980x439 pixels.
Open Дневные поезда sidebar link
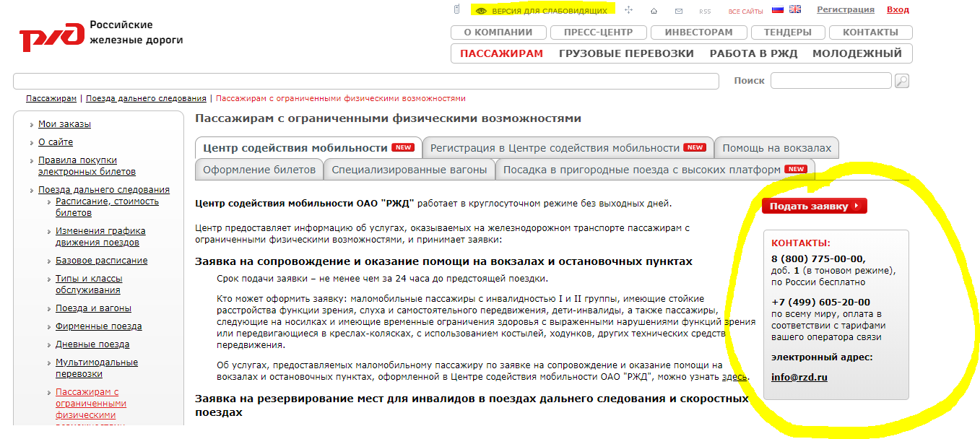tap(92, 344)
